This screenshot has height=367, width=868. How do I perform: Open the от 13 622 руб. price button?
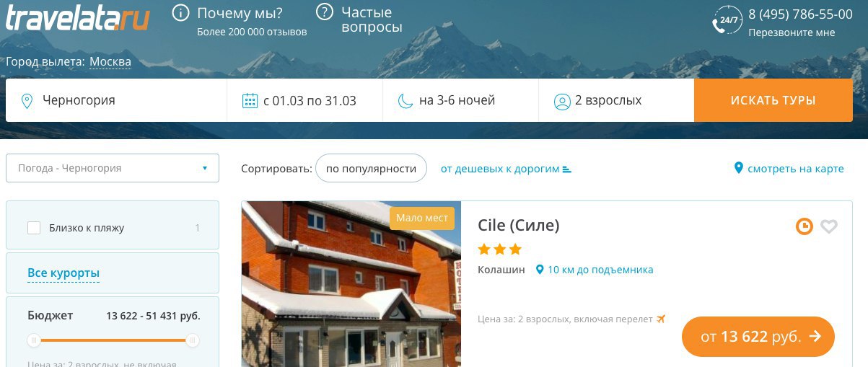(758, 337)
